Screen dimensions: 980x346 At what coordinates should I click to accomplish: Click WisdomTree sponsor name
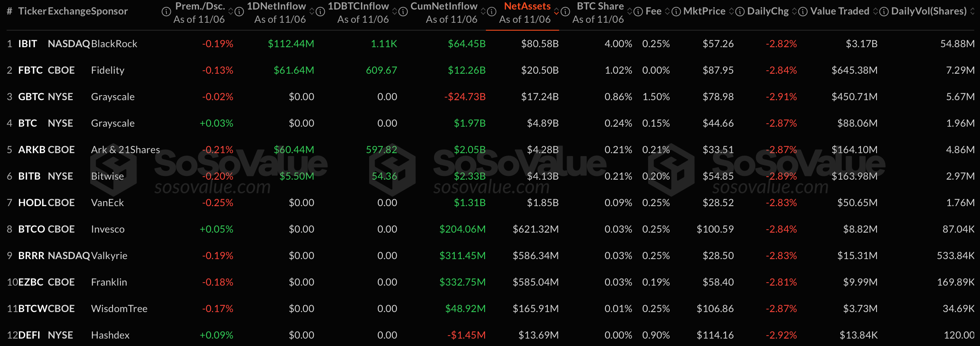[119, 308]
